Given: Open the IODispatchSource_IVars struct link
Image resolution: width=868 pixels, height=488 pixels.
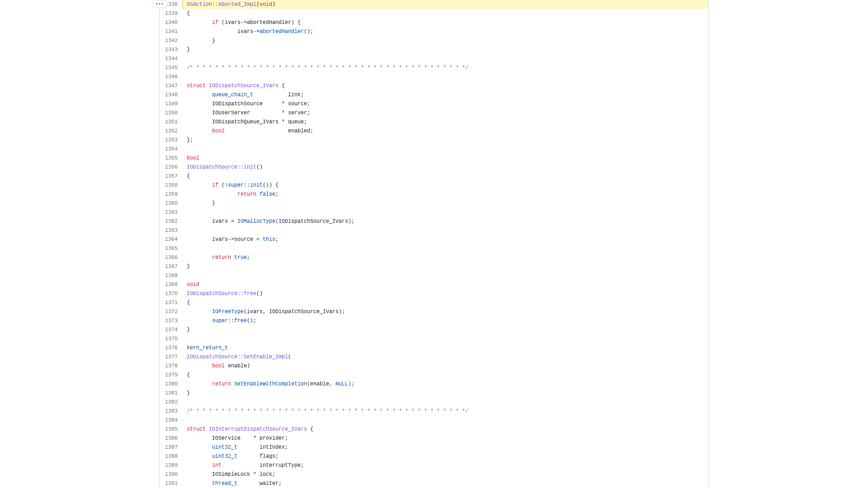Looking at the screenshot, I should click(244, 85).
